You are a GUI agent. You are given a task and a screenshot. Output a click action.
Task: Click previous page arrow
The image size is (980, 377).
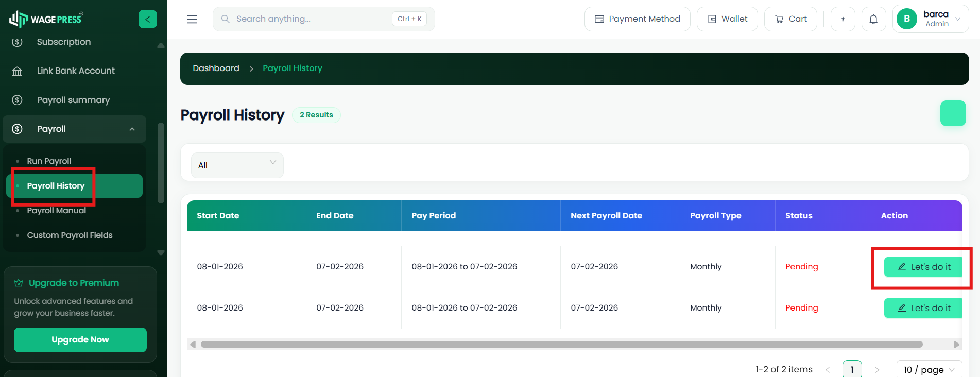[x=828, y=370]
